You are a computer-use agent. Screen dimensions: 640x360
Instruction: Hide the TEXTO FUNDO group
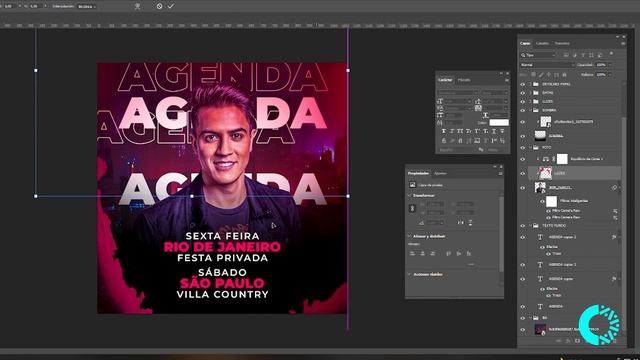pyautogui.click(x=522, y=225)
